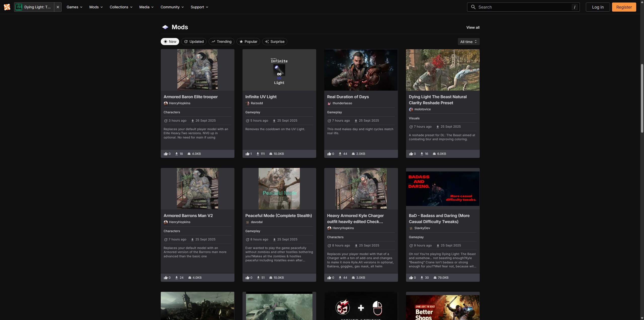Open the BaD Badass and Daring thumbnail

tap(442, 189)
